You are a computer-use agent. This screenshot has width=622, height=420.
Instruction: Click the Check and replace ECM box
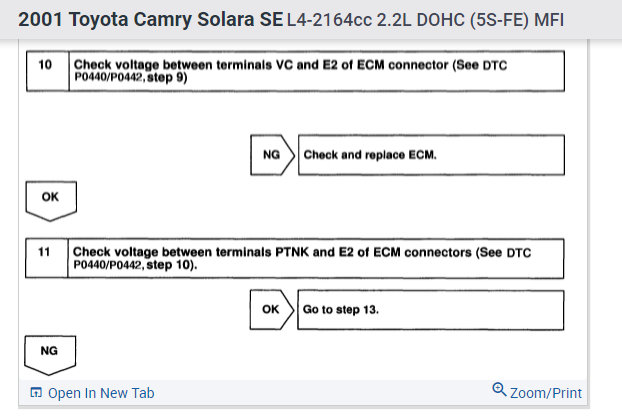click(431, 155)
